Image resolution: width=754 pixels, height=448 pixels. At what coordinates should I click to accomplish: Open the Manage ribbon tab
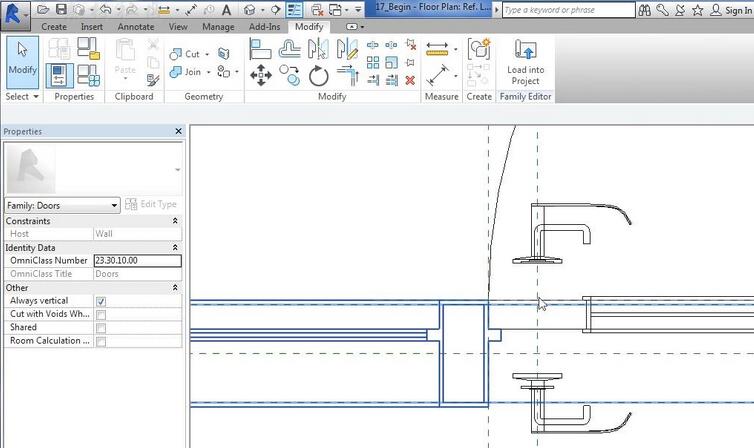tap(218, 27)
